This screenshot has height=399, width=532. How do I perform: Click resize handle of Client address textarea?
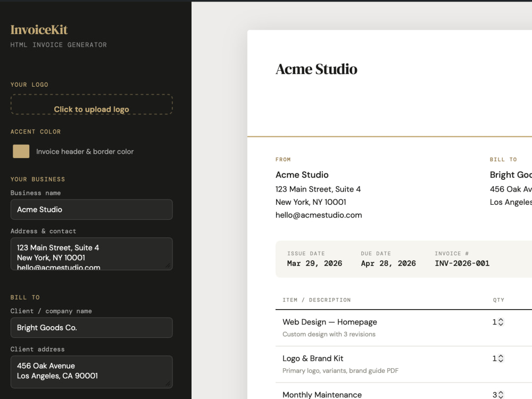[x=168, y=384]
